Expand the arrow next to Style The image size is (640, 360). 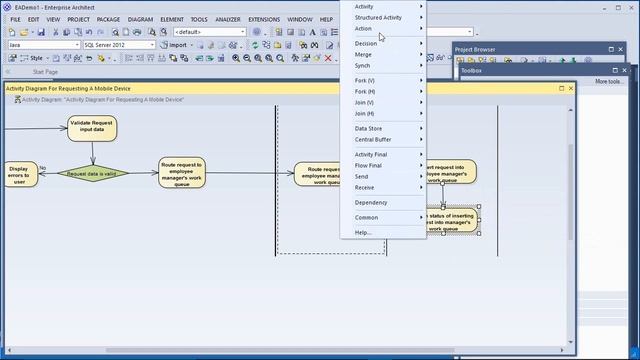point(47,59)
